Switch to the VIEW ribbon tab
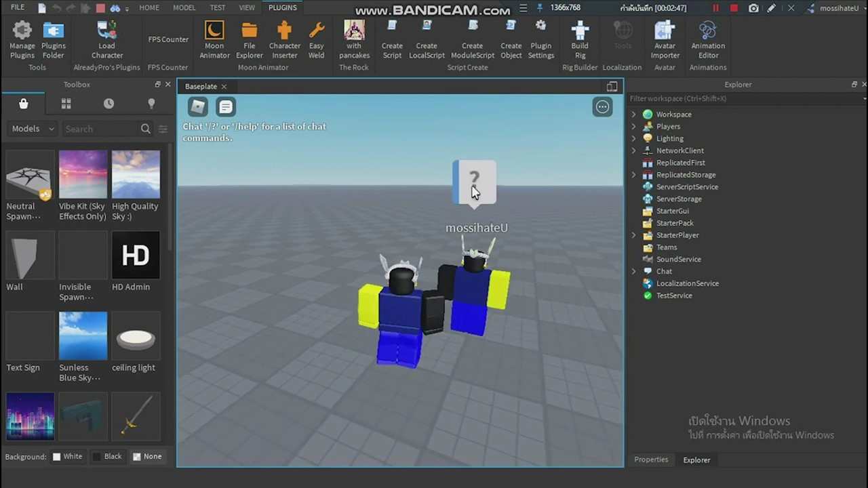The image size is (868, 488). 247,7
